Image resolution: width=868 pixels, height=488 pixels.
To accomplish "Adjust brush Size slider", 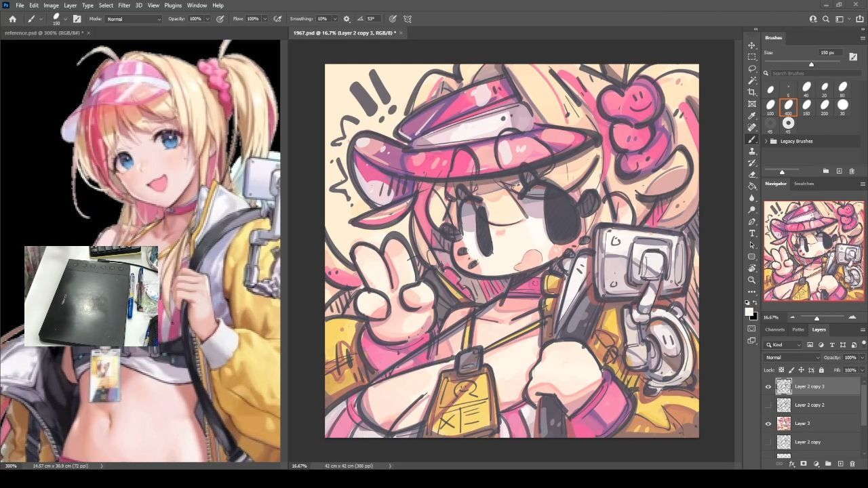I will click(811, 64).
